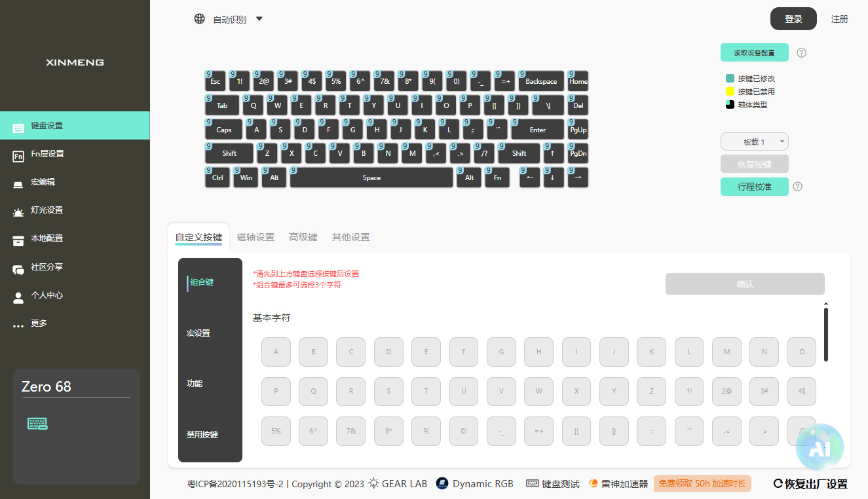Click the 按键已修改 teal color legend swatch

coord(730,78)
